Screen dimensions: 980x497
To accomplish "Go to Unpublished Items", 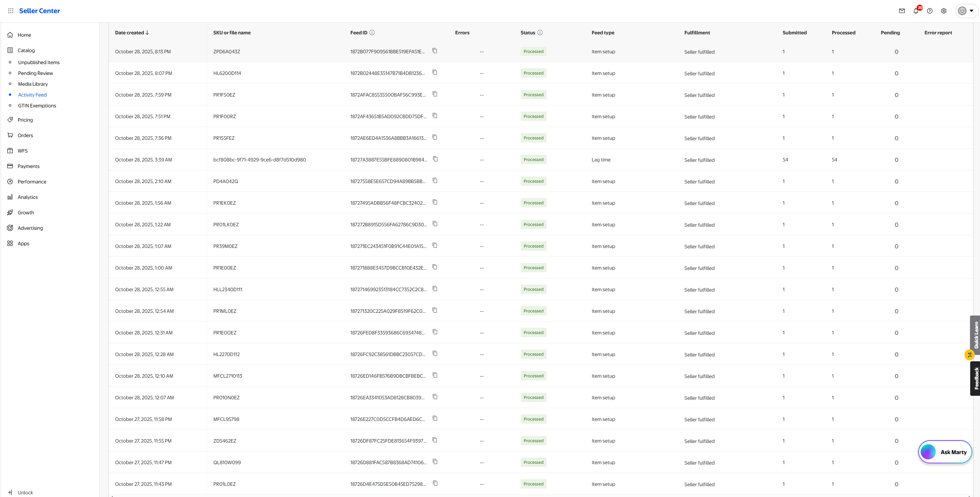I will click(x=39, y=62).
